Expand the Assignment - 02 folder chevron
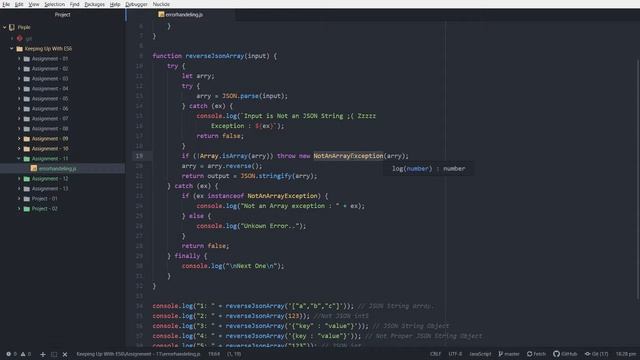 19,69
